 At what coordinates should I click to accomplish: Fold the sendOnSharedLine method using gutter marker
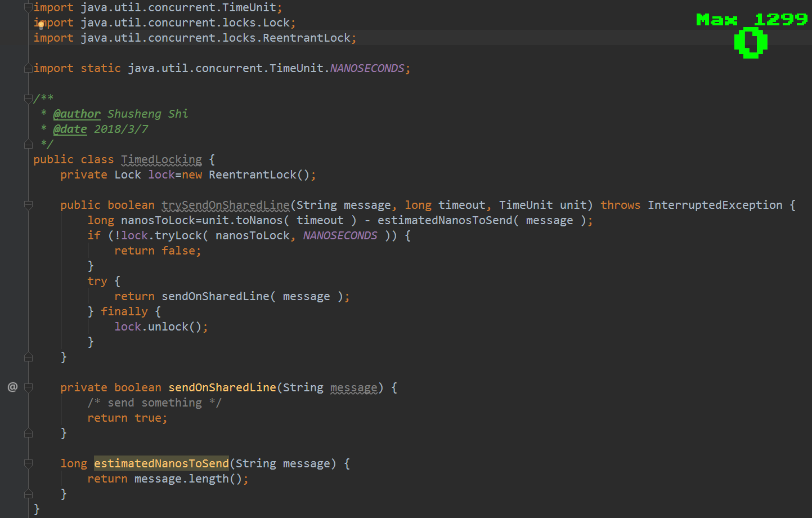28,387
